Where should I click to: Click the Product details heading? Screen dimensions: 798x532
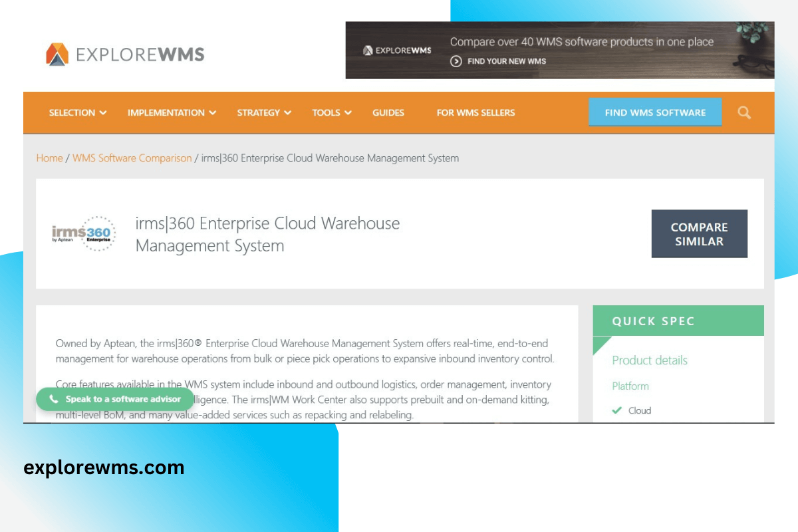(650, 360)
